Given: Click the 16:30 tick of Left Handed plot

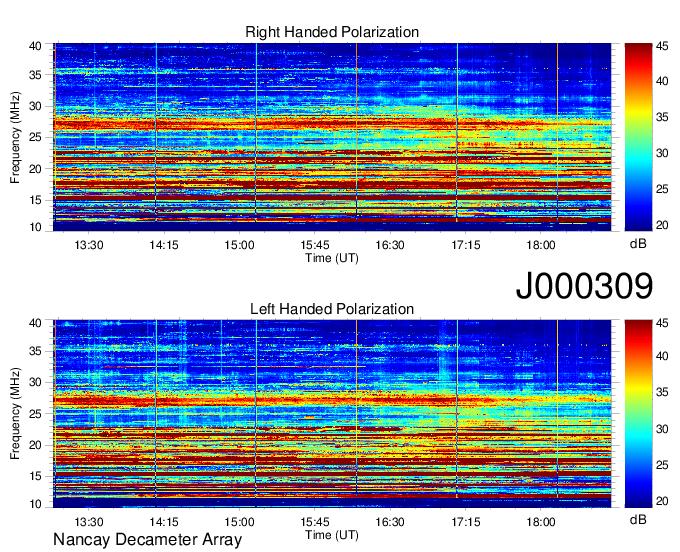Looking at the screenshot, I should point(390,522).
